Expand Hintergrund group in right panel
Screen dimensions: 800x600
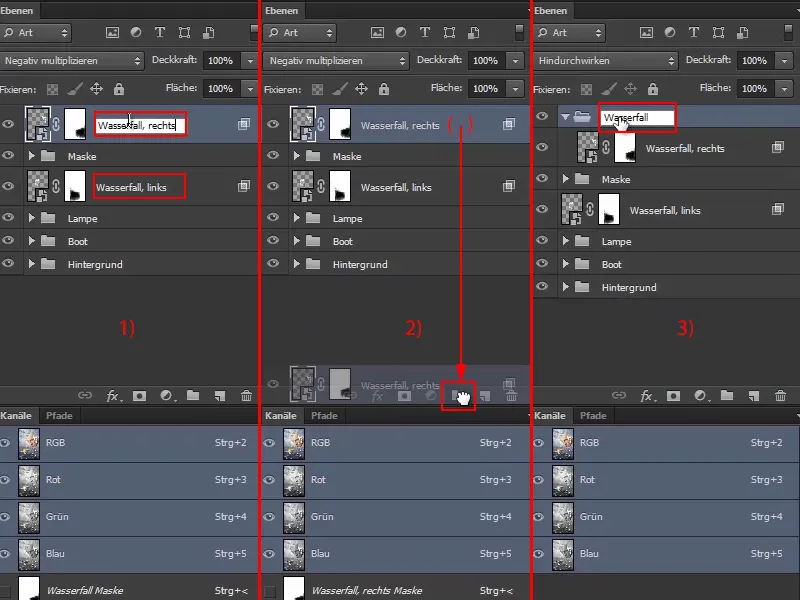pos(565,287)
